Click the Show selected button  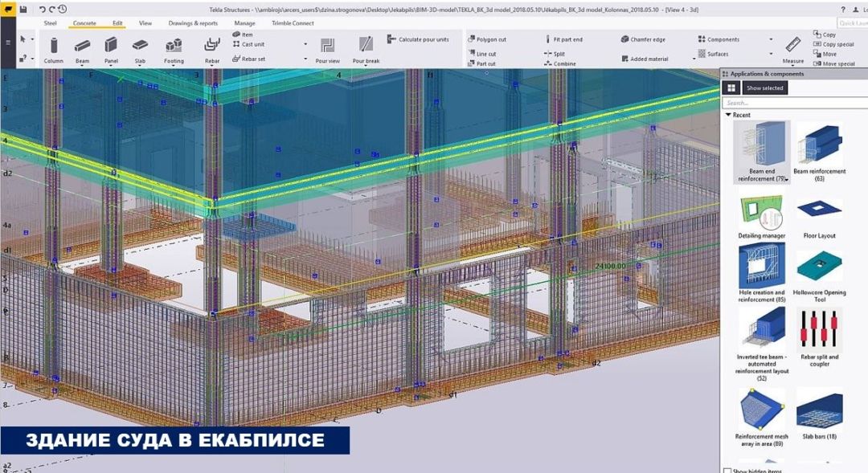(x=764, y=88)
